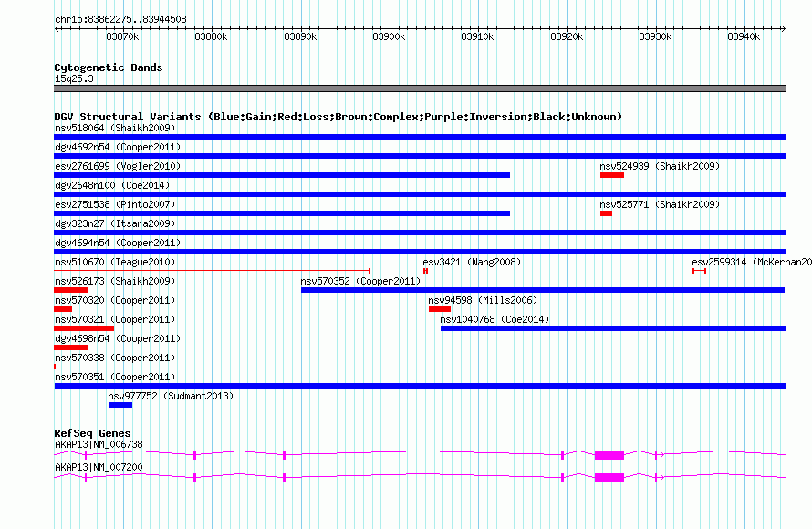Open variant label nsv518064 (Shaikh2009)
The image size is (812, 529).
pos(115,128)
